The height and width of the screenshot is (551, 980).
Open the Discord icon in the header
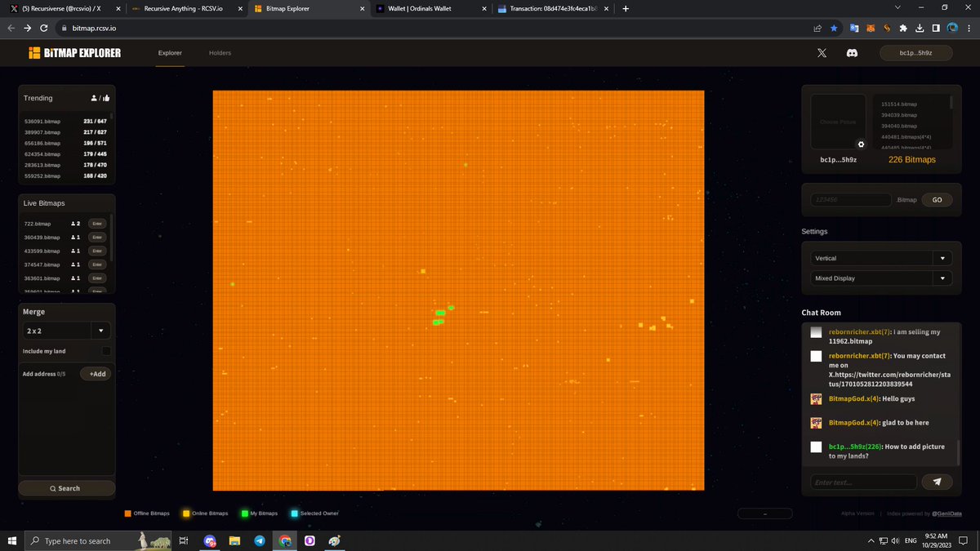(x=852, y=52)
